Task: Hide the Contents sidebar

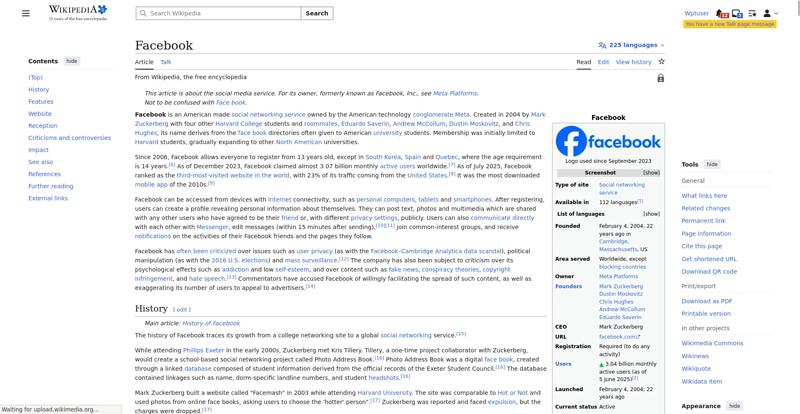Action: click(x=72, y=61)
